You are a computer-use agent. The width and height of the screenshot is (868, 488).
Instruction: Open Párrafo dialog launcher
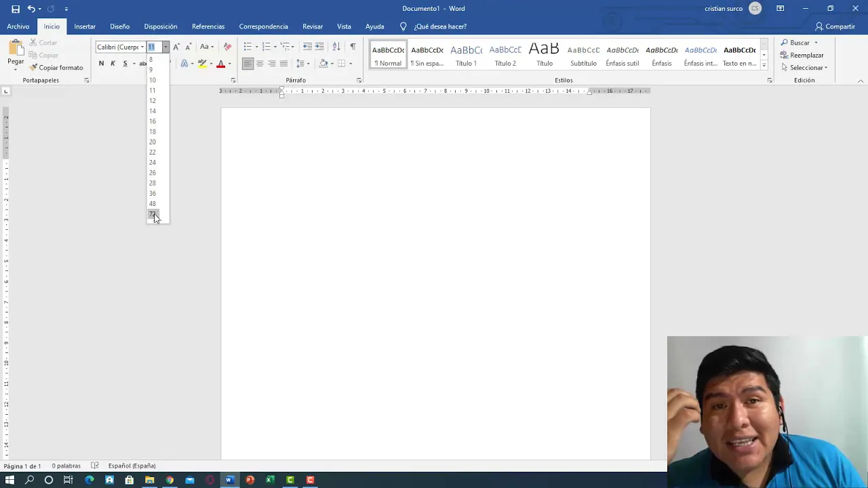[x=359, y=81]
